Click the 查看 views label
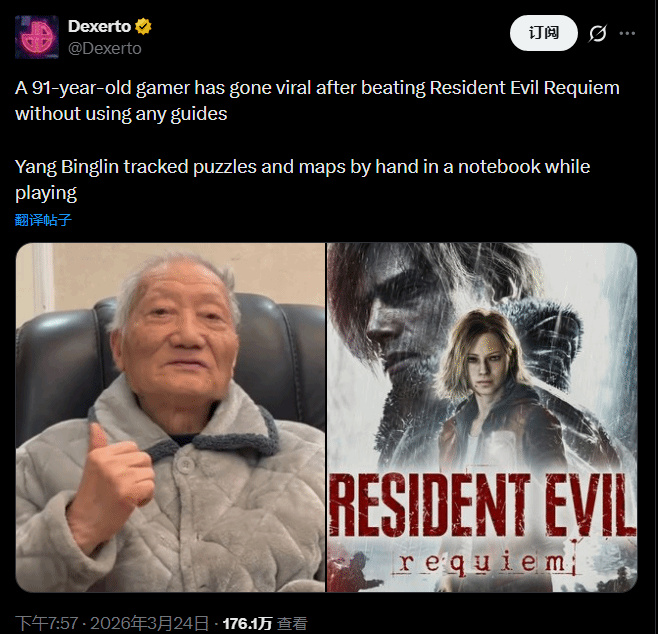This screenshot has width=658, height=634. coord(292,624)
